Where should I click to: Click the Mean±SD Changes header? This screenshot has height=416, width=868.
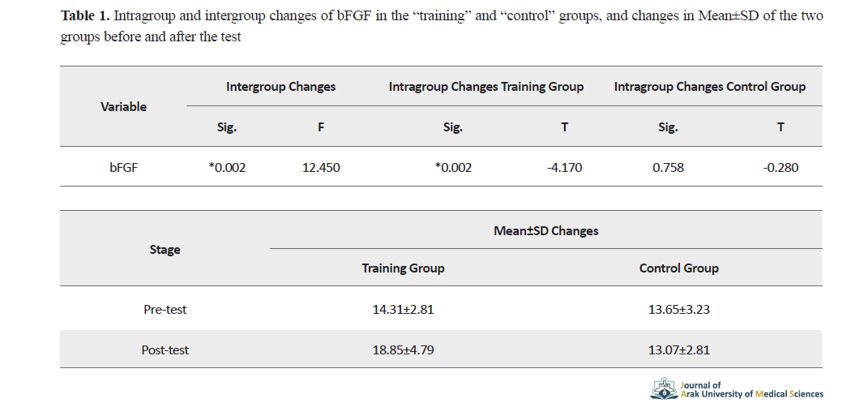(x=545, y=230)
